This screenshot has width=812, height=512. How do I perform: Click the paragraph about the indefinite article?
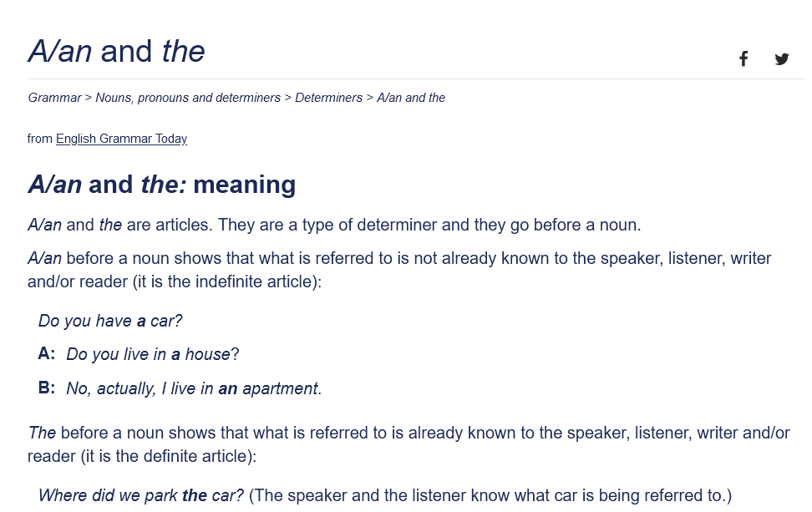(x=399, y=270)
